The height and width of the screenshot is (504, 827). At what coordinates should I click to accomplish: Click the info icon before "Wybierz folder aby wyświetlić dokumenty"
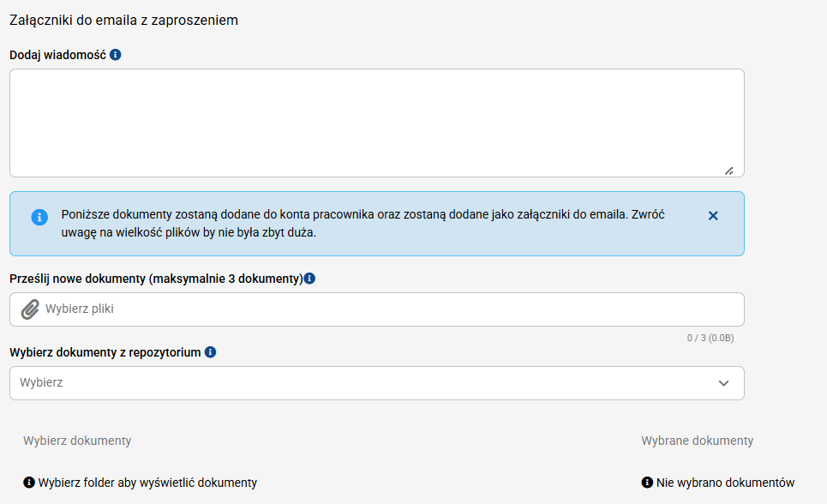pyautogui.click(x=29, y=483)
